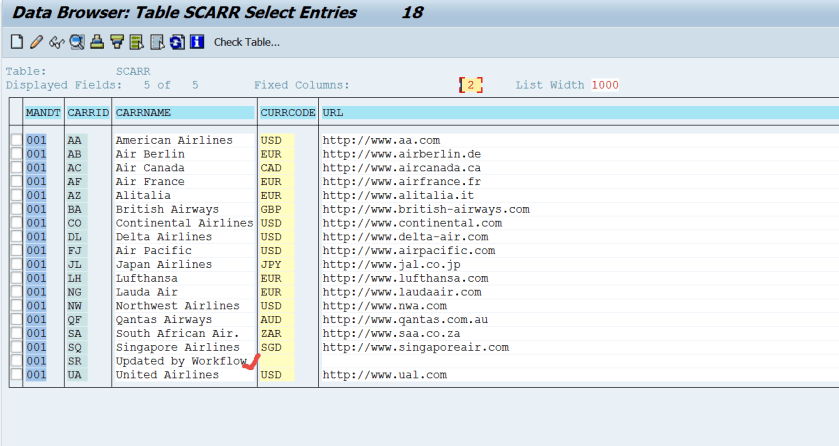Select the CARRNAME column header

(x=184, y=113)
